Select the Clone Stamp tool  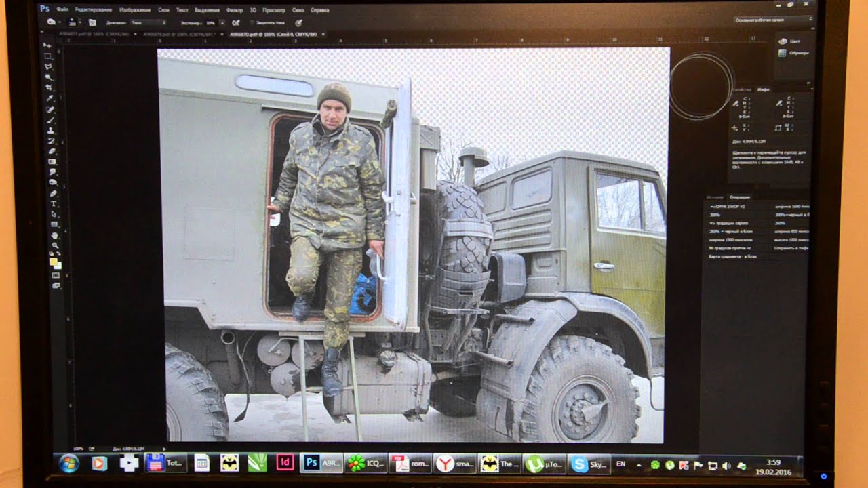(x=50, y=129)
